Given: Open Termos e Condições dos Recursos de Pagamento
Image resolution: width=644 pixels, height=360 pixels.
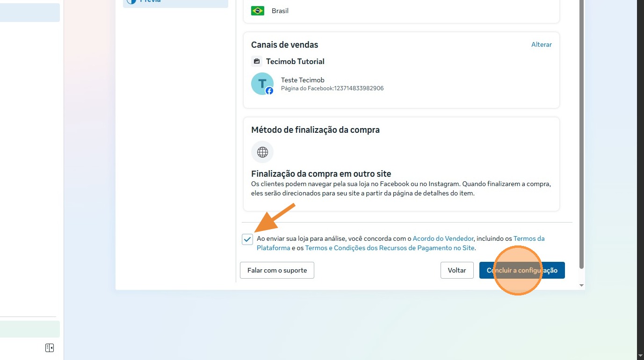Looking at the screenshot, I should point(390,248).
